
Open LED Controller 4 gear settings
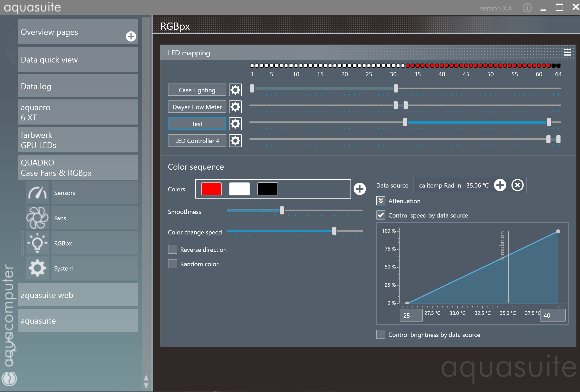click(x=235, y=141)
